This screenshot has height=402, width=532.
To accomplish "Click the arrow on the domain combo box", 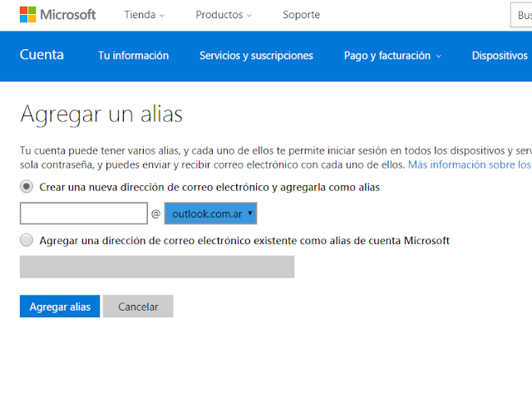I will coord(250,213).
